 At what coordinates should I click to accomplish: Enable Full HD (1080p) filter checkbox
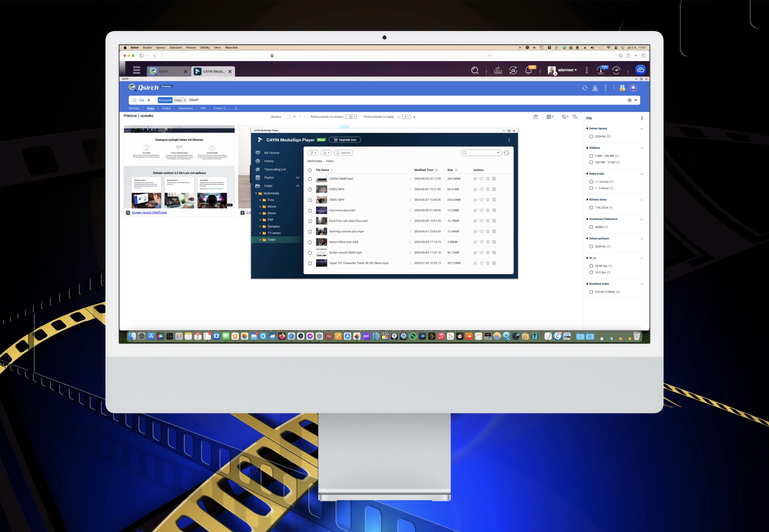click(x=591, y=292)
